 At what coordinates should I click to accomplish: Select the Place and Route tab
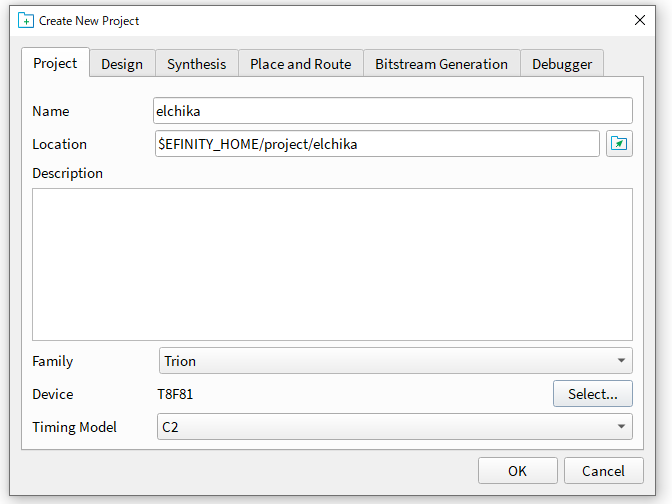coord(300,64)
